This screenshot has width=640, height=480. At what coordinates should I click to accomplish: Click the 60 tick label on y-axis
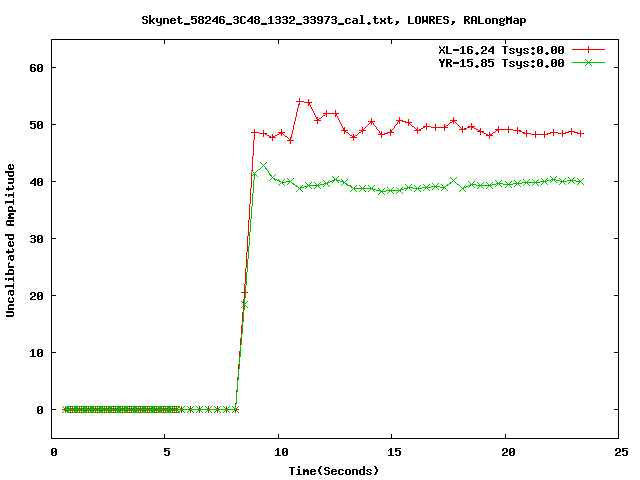click(37, 68)
